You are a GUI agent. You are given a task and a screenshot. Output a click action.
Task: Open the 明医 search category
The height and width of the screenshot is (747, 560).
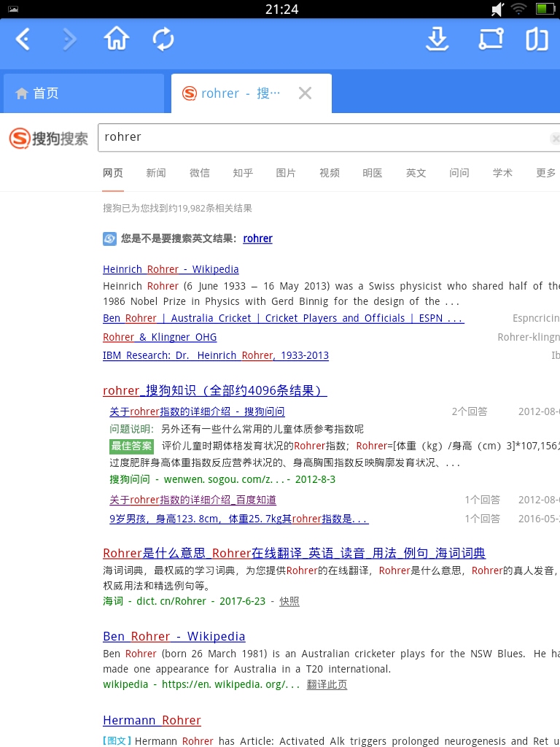373,173
